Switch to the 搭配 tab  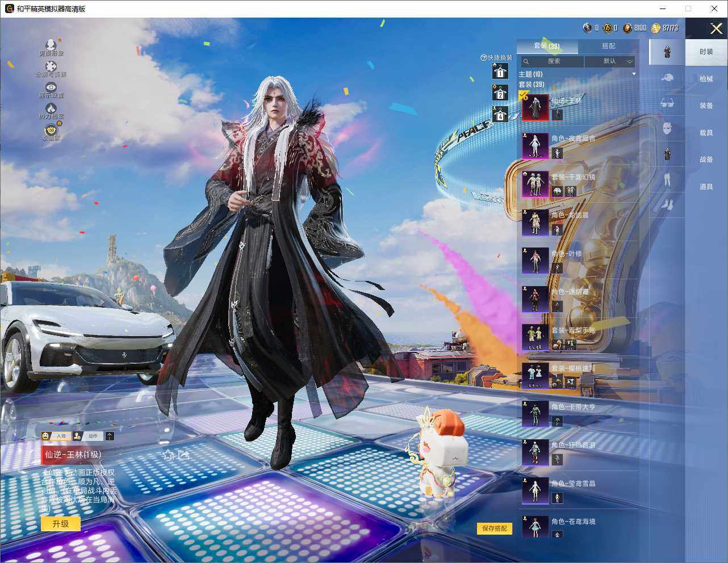click(608, 46)
